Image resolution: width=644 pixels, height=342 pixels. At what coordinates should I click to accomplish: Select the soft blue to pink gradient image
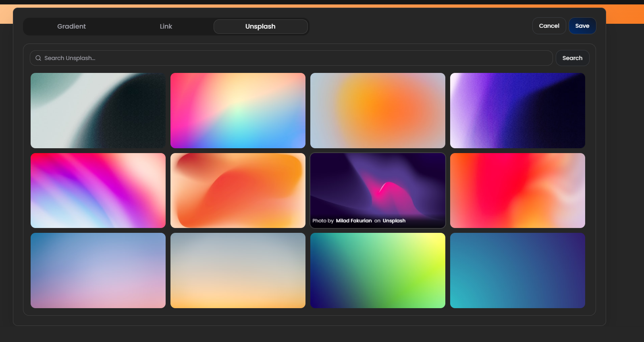tap(98, 270)
